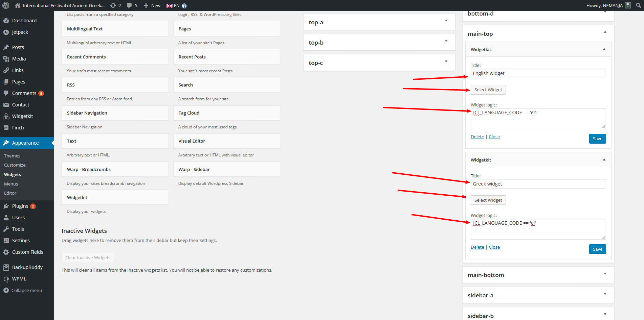Save the Greek widget settings

coord(597,249)
